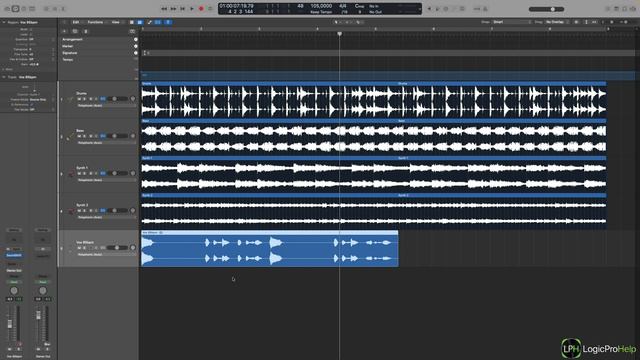Mute the Bass track
This screenshot has width=640, height=360.
click(79, 136)
